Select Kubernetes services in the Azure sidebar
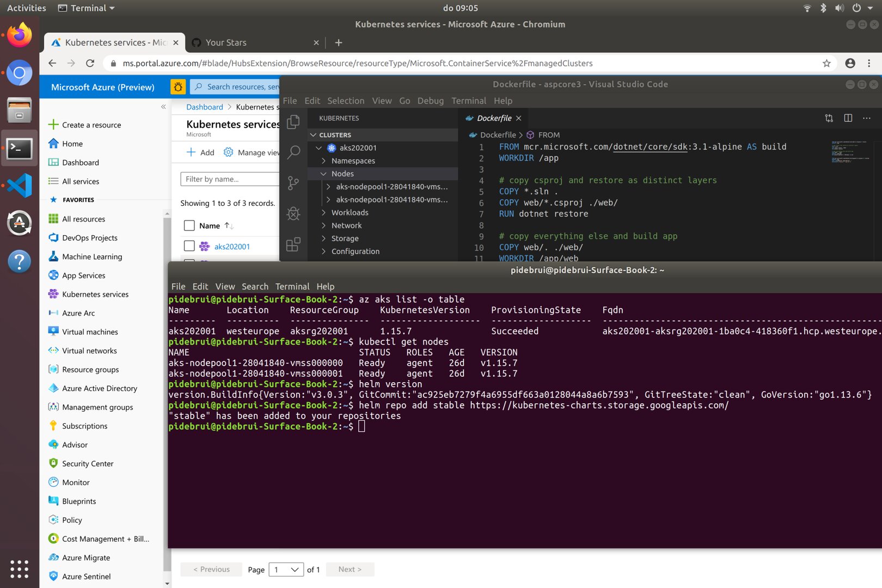Image resolution: width=882 pixels, height=588 pixels. coord(95,294)
